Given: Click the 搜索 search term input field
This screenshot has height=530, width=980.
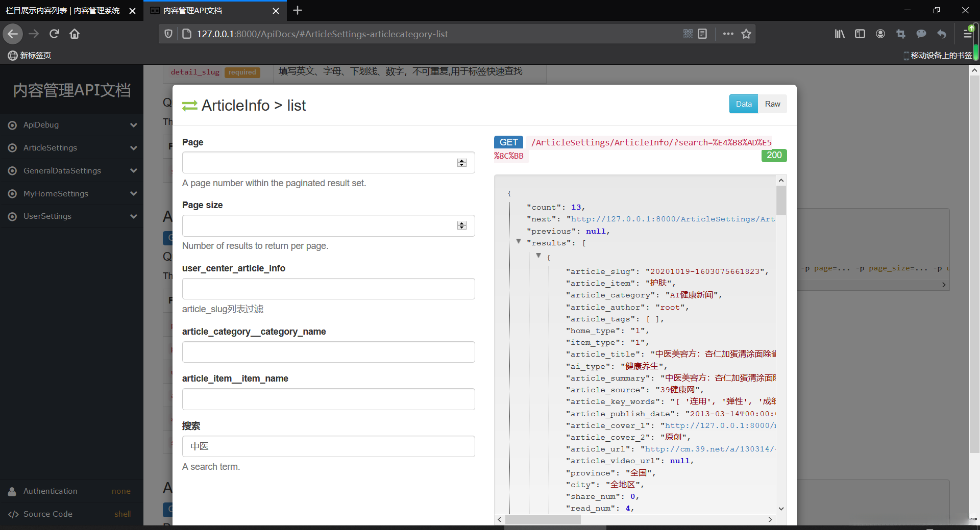Looking at the screenshot, I should (x=328, y=446).
